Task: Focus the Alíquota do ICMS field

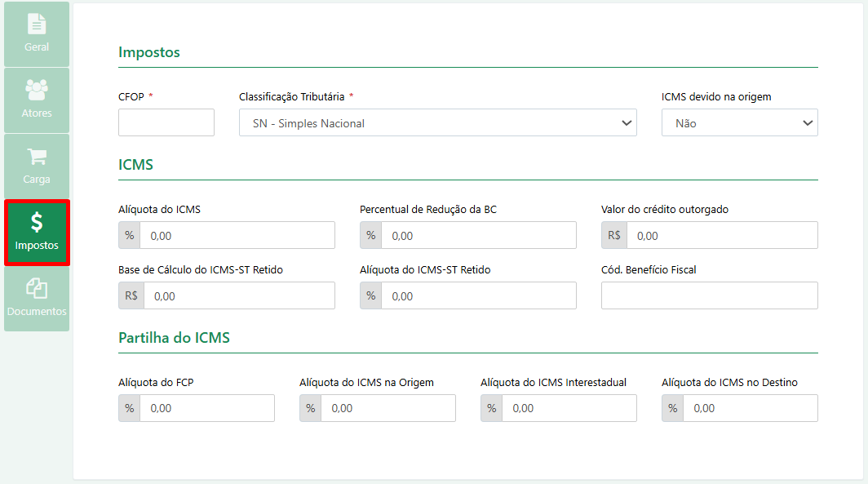Action: click(237, 235)
